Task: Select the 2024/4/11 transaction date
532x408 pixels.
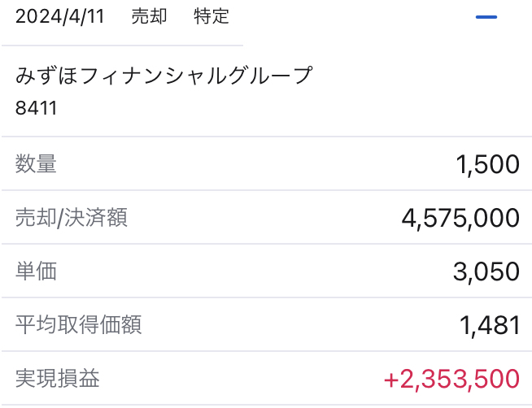Action: [x=59, y=16]
